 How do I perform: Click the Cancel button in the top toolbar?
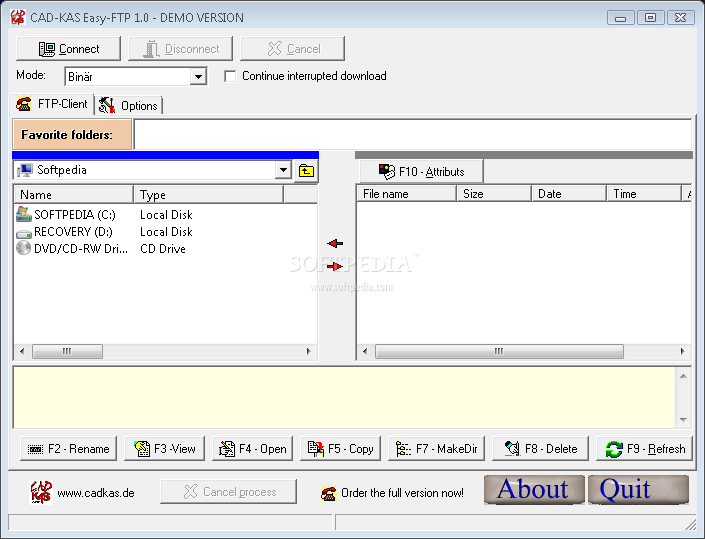tap(292, 49)
